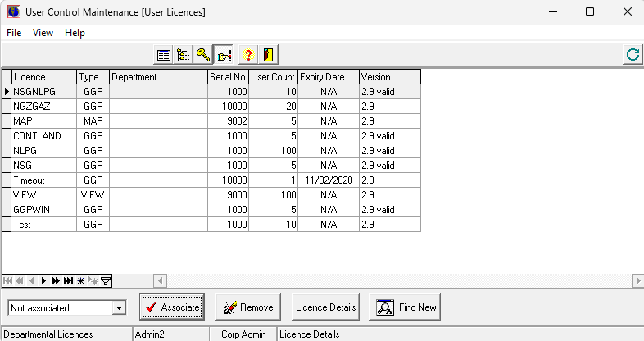Open the tree hierarchy view toolbar icon
The image size is (644, 341).
pos(184,55)
